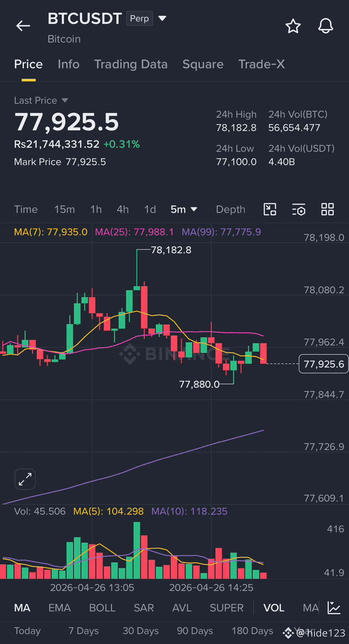
Task: Switch to the Price tab
Action: (x=28, y=64)
